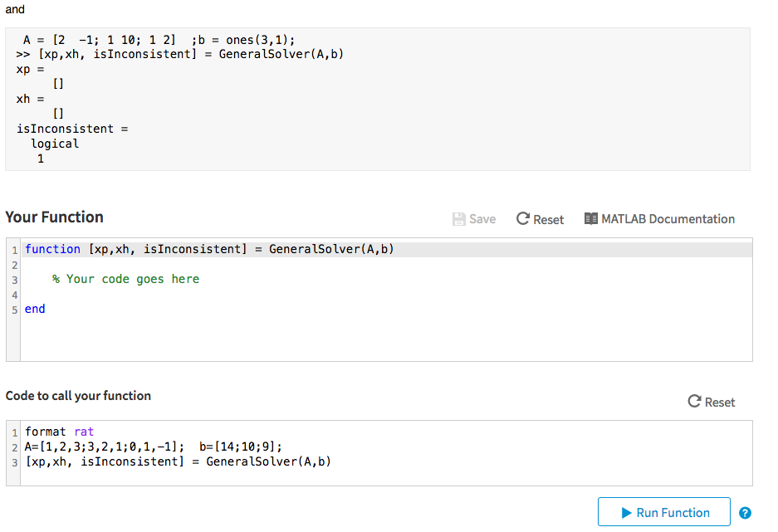Click the empty area below 'end' in the editor
This screenshot has width=778, height=532.
coord(332,340)
